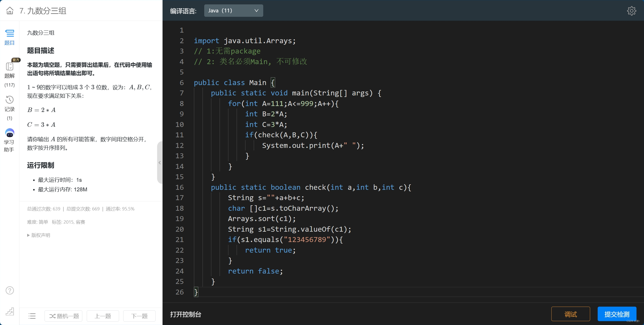Viewport: 644px width, 325px height.
Task: Click line 12 print statement in editor
Action: 313,145
